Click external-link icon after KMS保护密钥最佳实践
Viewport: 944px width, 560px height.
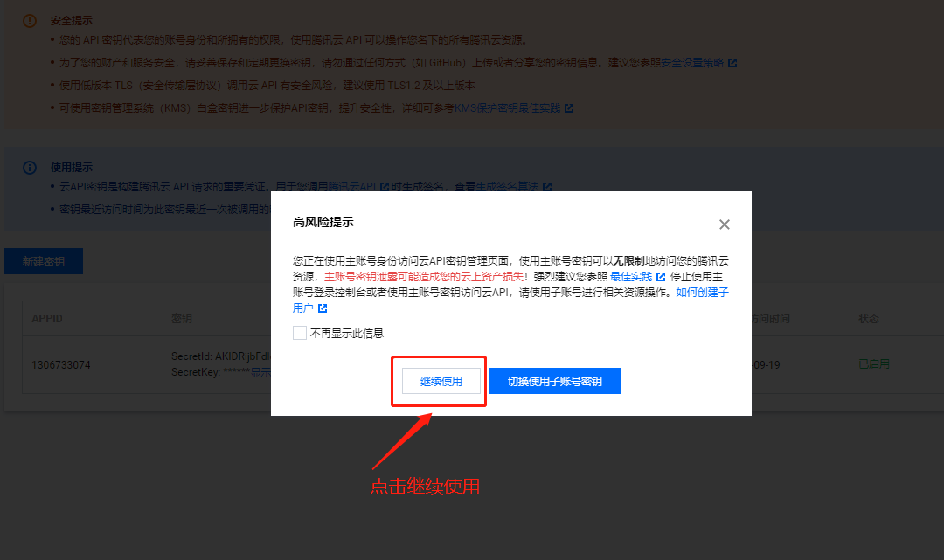(x=569, y=108)
